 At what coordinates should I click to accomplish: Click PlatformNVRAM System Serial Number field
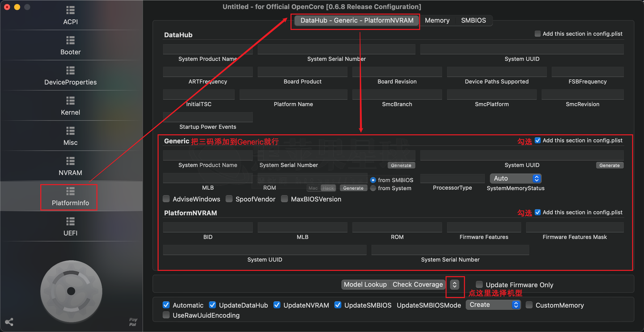450,250
